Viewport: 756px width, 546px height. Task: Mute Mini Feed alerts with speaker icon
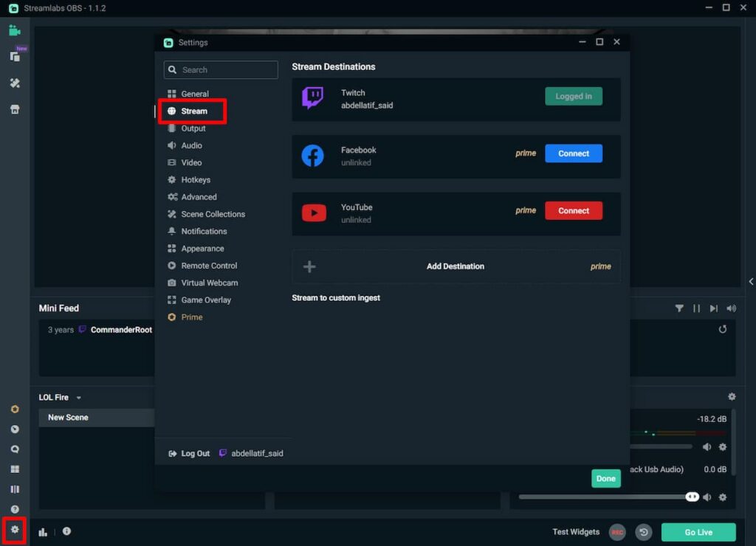[731, 308]
